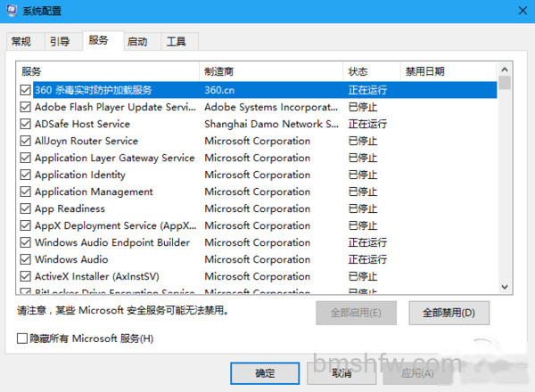Close the 系统配置 window
The height and width of the screenshot is (392, 535).
(523, 11)
